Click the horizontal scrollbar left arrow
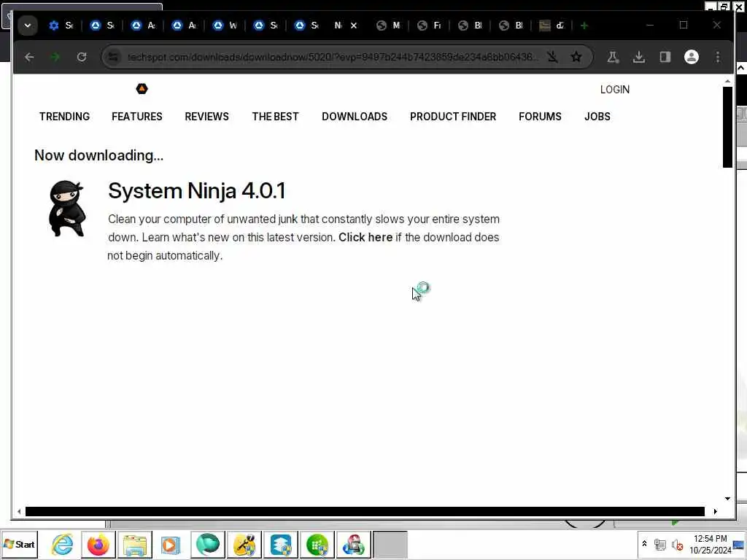The height and width of the screenshot is (560, 747). tap(19, 511)
